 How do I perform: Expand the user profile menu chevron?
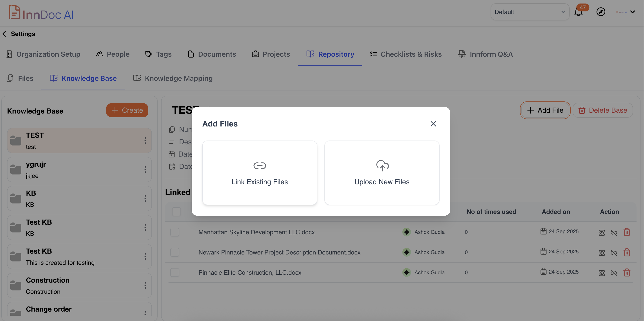pos(633,12)
